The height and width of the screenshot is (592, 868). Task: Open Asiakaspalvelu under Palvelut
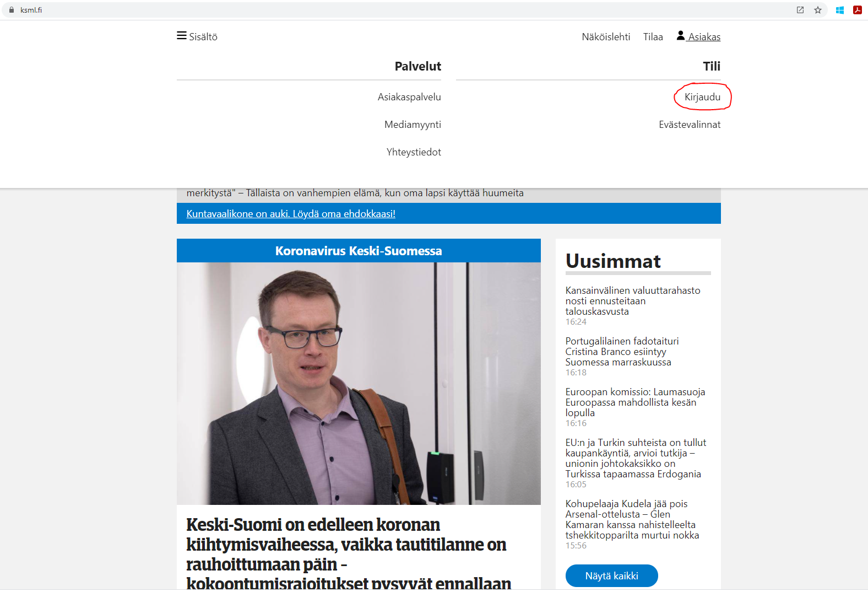[409, 97]
